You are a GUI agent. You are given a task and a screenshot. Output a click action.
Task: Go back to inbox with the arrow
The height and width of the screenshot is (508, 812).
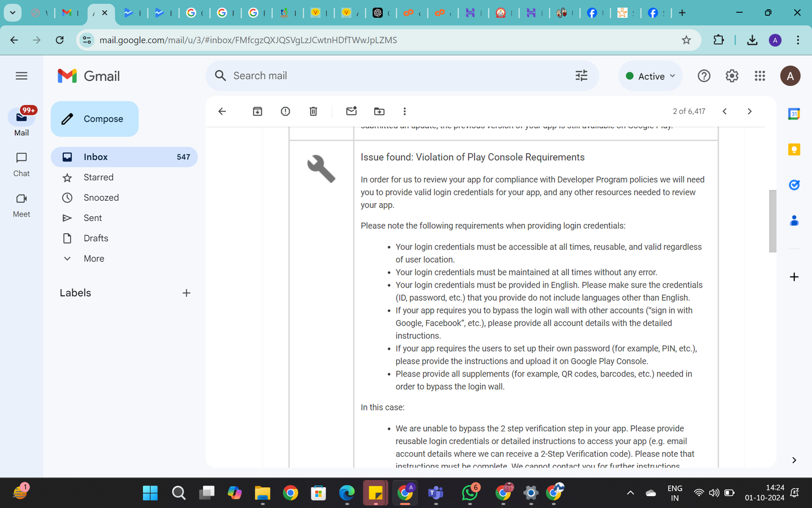pos(222,111)
